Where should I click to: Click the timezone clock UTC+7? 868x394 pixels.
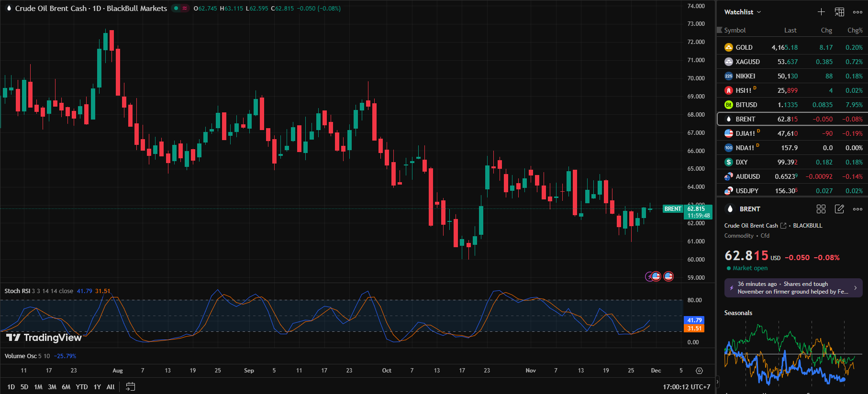686,387
